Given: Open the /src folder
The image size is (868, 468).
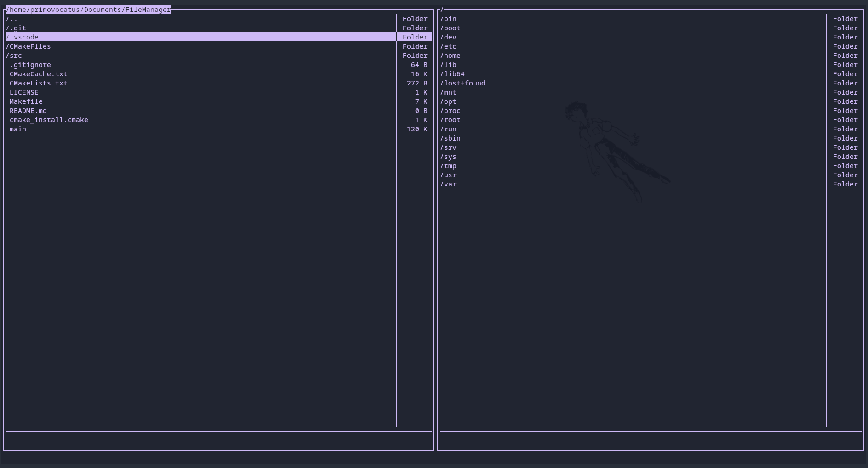Looking at the screenshot, I should pos(15,56).
